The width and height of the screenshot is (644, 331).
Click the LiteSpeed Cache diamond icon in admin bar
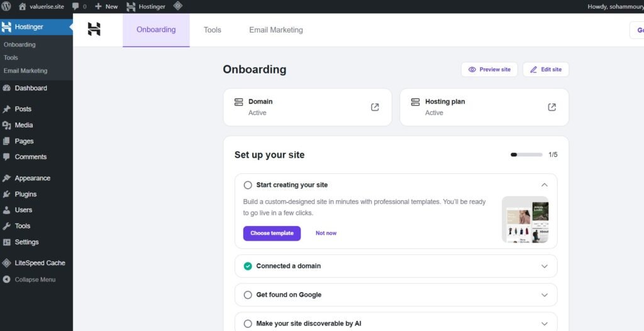tap(178, 6)
